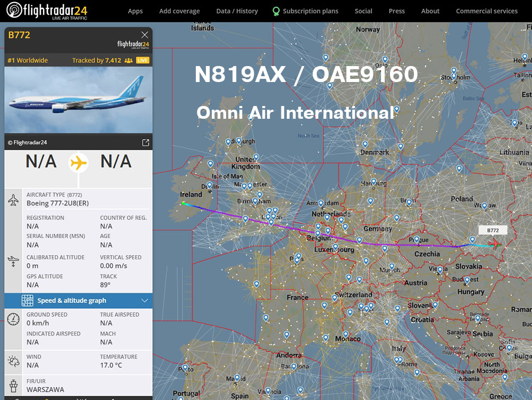The image size is (532, 400).
Task: Close the B772 flight details panel
Action: (145, 35)
